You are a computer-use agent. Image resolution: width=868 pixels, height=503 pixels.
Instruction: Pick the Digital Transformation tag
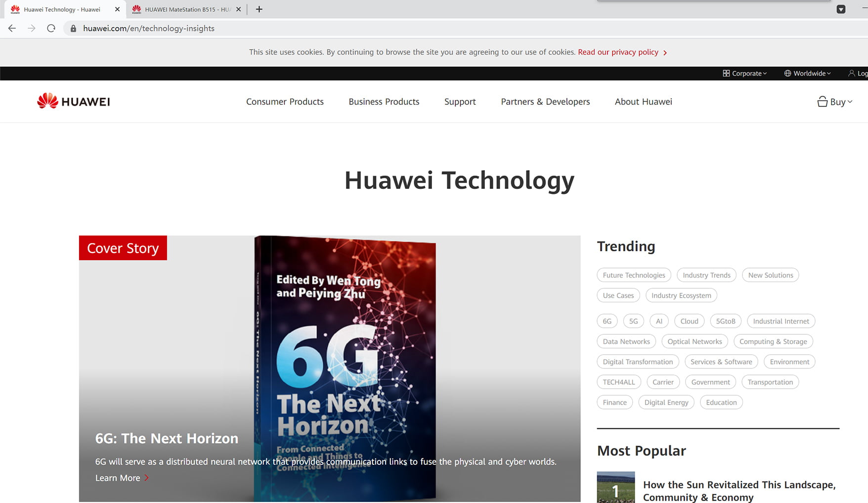(638, 362)
